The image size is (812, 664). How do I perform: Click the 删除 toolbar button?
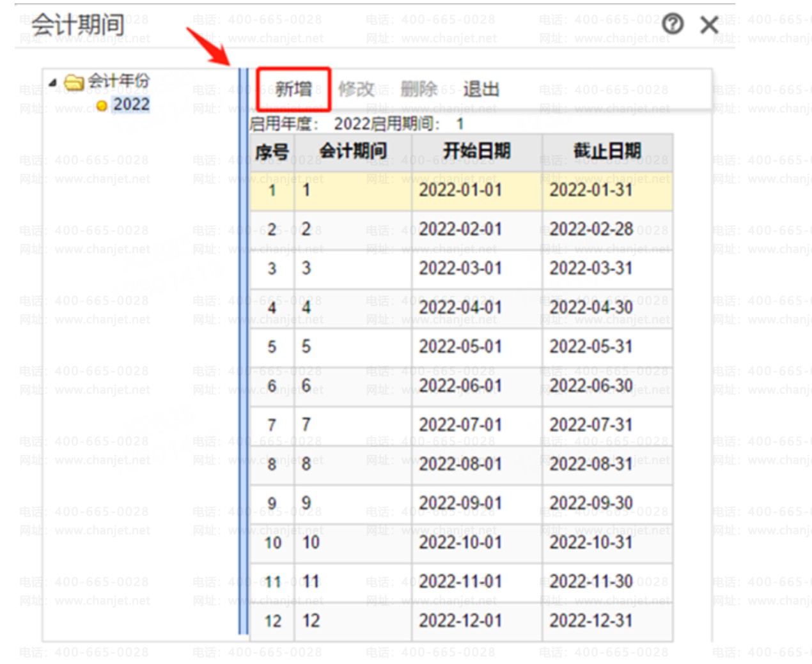[x=419, y=89]
